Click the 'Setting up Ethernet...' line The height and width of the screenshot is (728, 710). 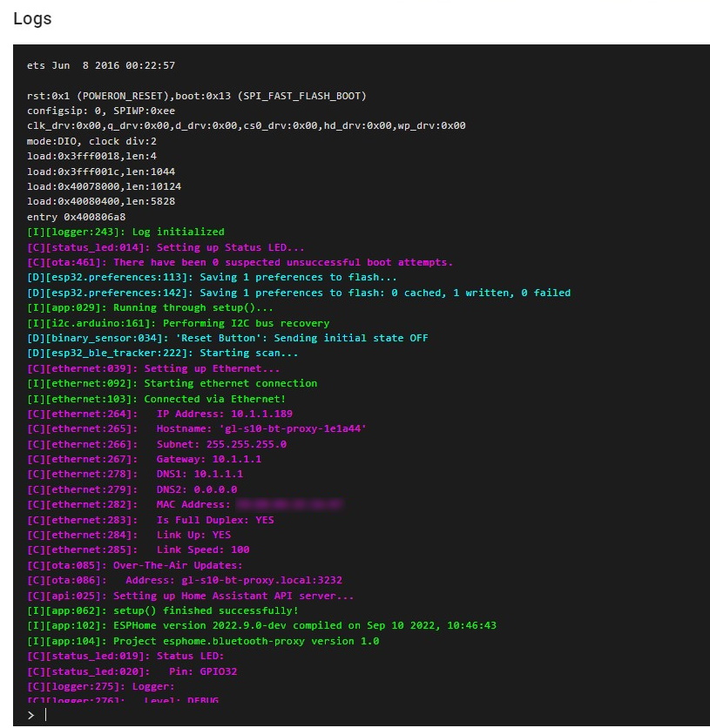click(x=153, y=368)
